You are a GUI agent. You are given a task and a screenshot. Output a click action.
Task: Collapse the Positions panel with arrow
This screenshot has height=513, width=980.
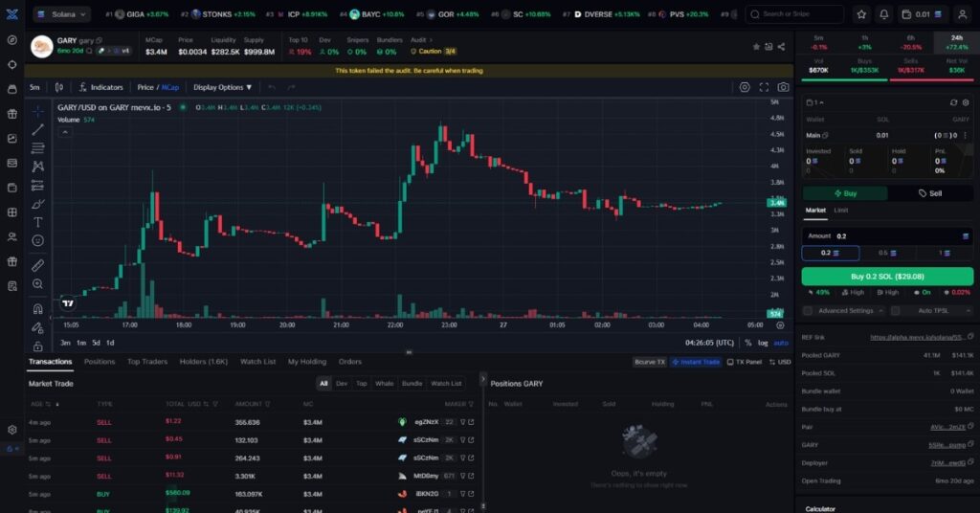pyautogui.click(x=482, y=379)
